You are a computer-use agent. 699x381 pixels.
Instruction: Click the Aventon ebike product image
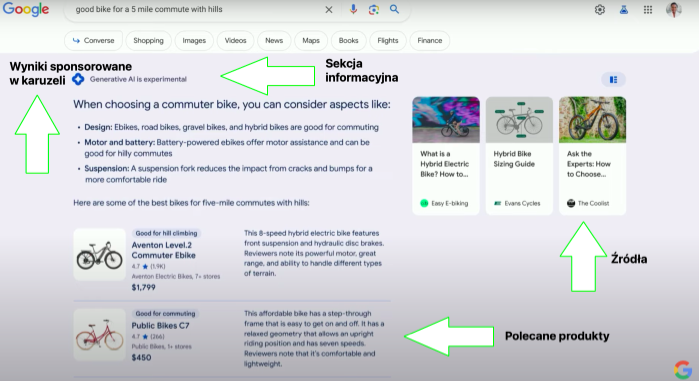(x=99, y=254)
